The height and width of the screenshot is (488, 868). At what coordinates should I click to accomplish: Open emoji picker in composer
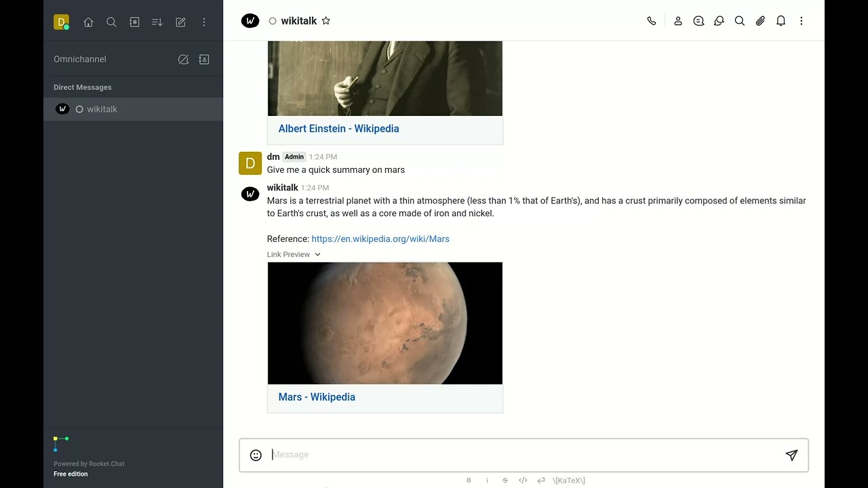click(256, 455)
